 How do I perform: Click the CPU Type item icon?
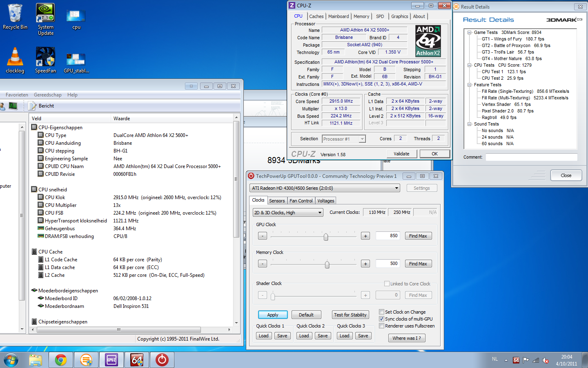[x=41, y=135]
